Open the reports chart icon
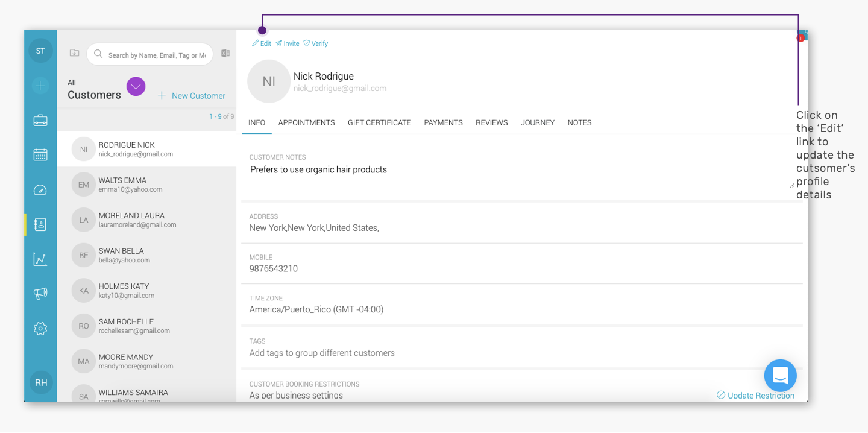Screen dimensions: 868x433 tap(40, 259)
